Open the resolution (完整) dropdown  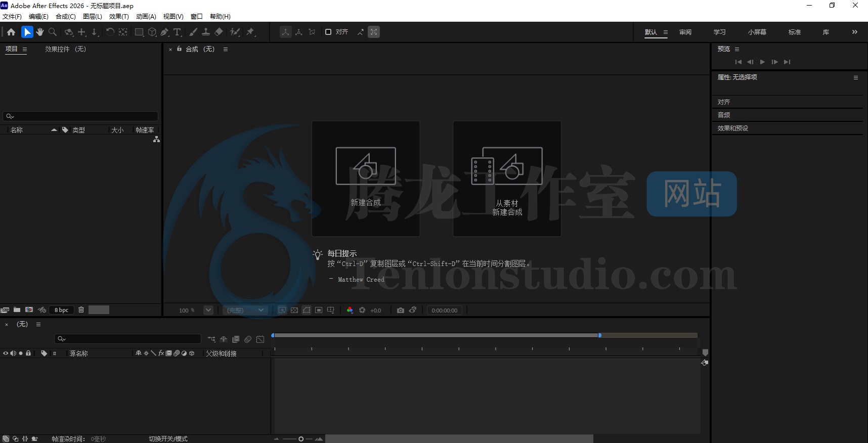coord(245,311)
